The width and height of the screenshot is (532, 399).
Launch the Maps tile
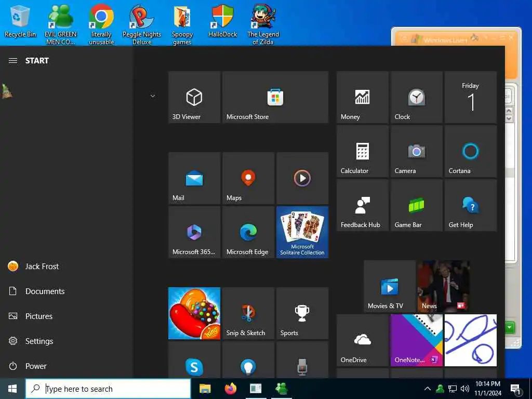tap(248, 178)
